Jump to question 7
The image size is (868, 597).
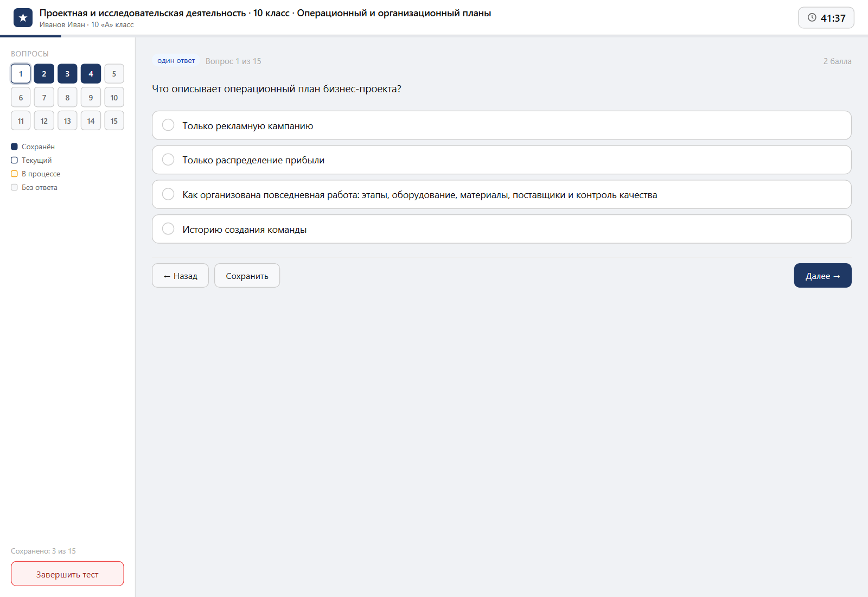44,98
